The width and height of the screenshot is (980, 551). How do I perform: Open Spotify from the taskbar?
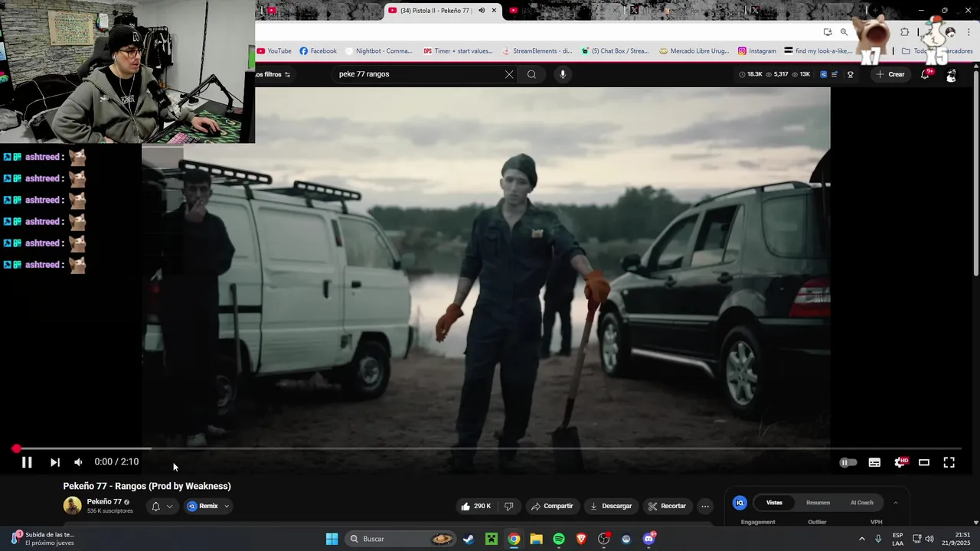tap(559, 539)
